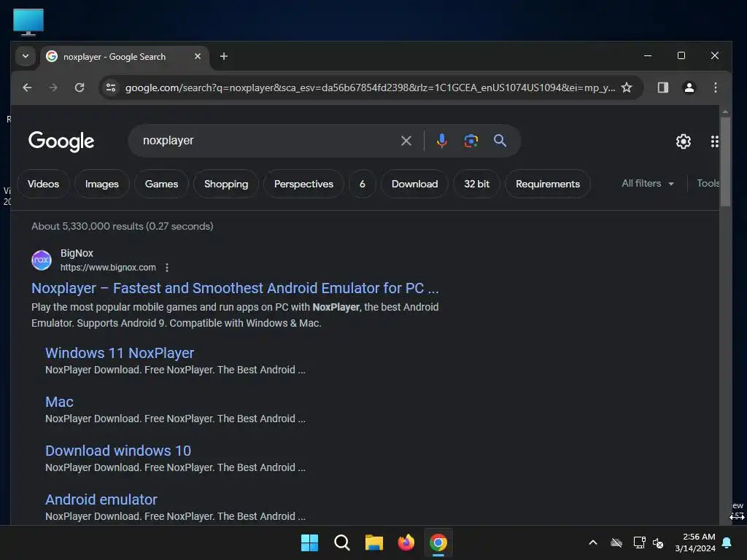
Task: Open File Explorer from taskbar
Action: [x=374, y=542]
